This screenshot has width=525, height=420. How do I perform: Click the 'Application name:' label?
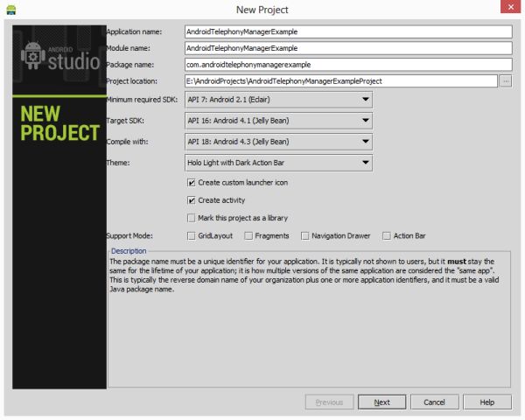(x=134, y=31)
